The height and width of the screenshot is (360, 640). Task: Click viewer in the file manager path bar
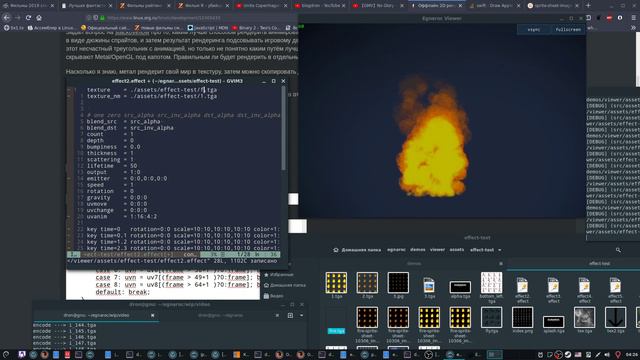pyautogui.click(x=437, y=249)
